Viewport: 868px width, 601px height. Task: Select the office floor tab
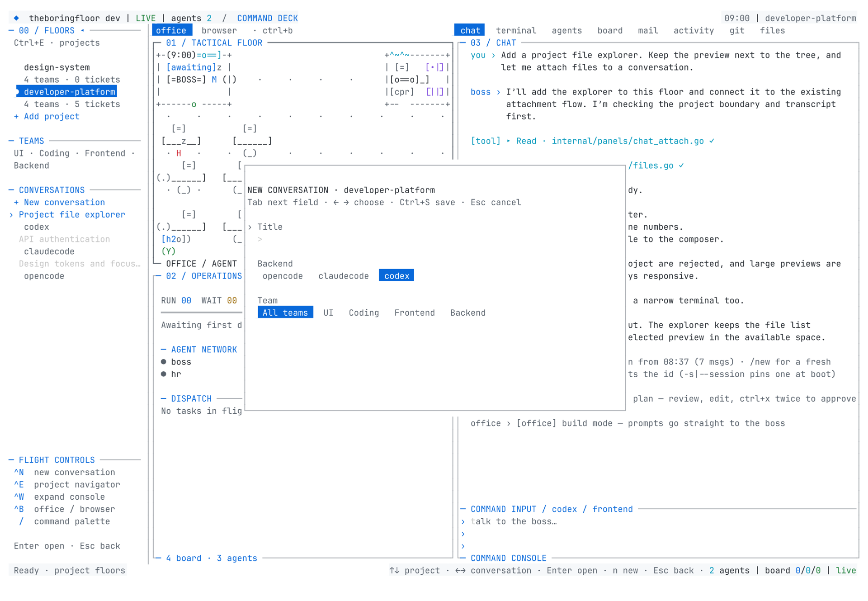[171, 30]
